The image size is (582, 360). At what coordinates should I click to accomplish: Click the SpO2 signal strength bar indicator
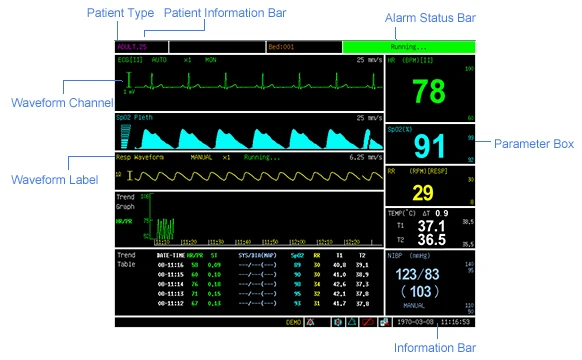tap(125, 136)
